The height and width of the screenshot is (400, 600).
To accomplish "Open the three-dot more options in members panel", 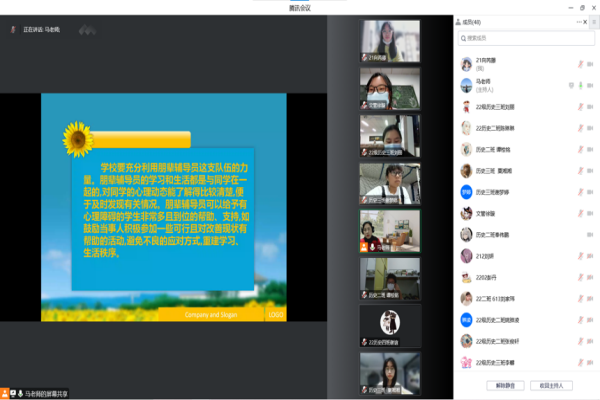I will (578, 21).
